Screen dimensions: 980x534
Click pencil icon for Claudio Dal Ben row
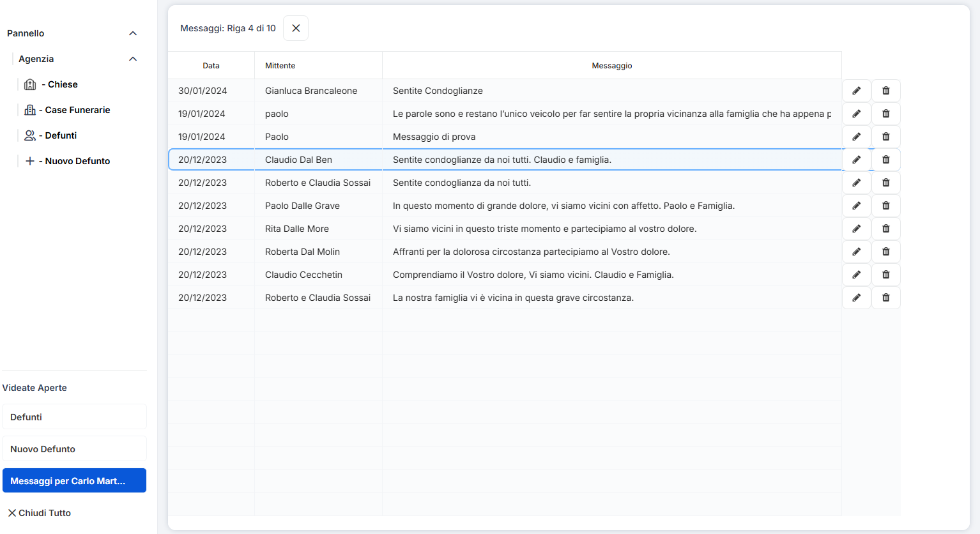pyautogui.click(x=856, y=160)
